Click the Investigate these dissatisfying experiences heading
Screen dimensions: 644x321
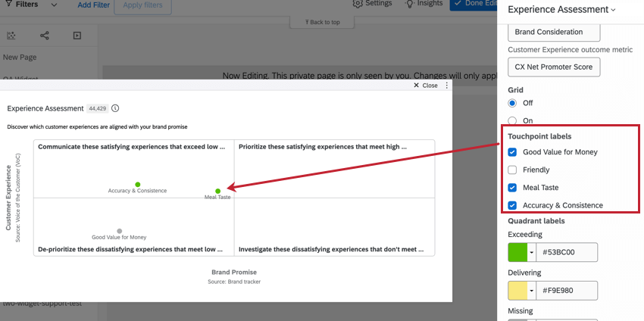[331, 249]
